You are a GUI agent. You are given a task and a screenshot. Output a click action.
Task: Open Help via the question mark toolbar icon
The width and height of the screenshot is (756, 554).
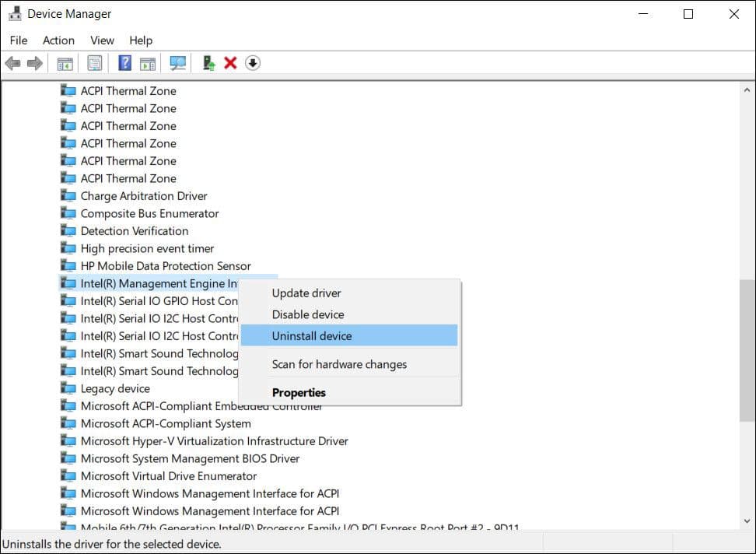click(124, 62)
